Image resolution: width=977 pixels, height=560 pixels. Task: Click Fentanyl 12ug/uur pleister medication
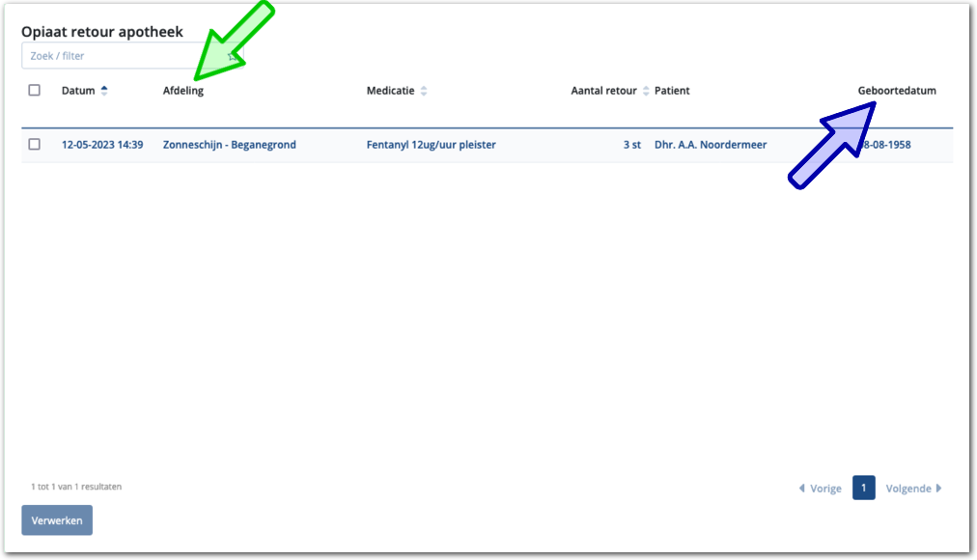(431, 145)
